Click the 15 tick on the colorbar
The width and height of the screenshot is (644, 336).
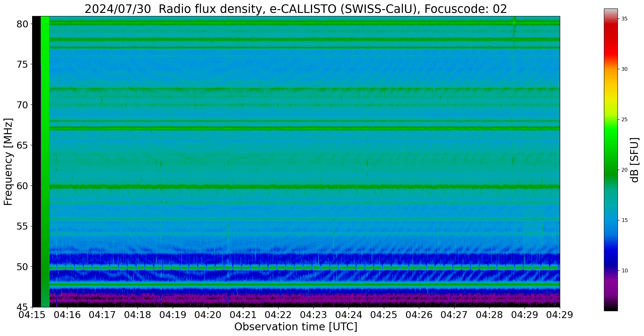(624, 220)
